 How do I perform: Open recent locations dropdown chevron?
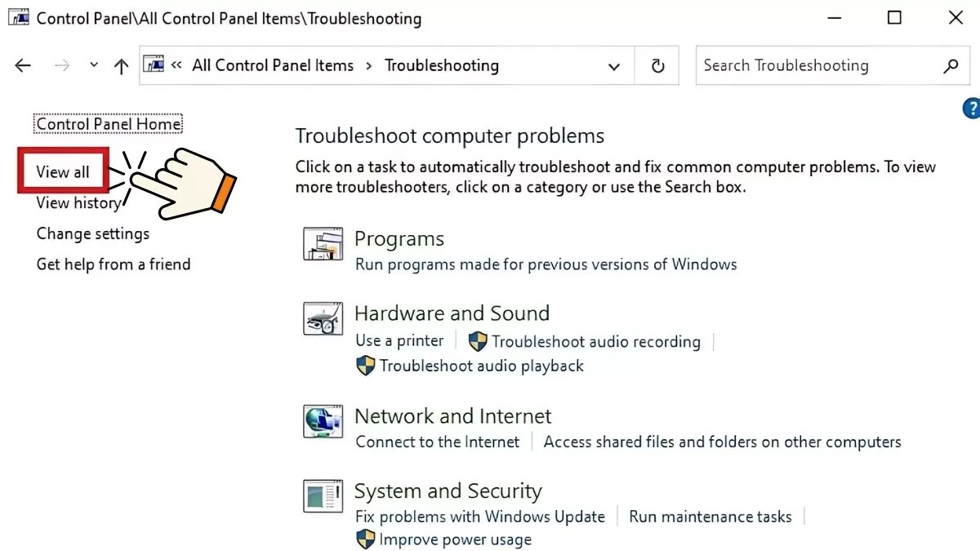(x=94, y=66)
